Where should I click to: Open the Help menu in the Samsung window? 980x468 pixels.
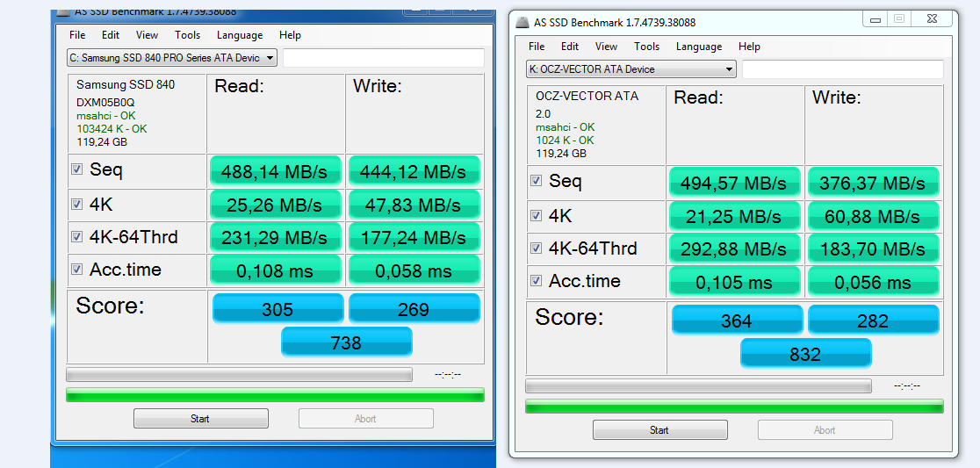(290, 35)
